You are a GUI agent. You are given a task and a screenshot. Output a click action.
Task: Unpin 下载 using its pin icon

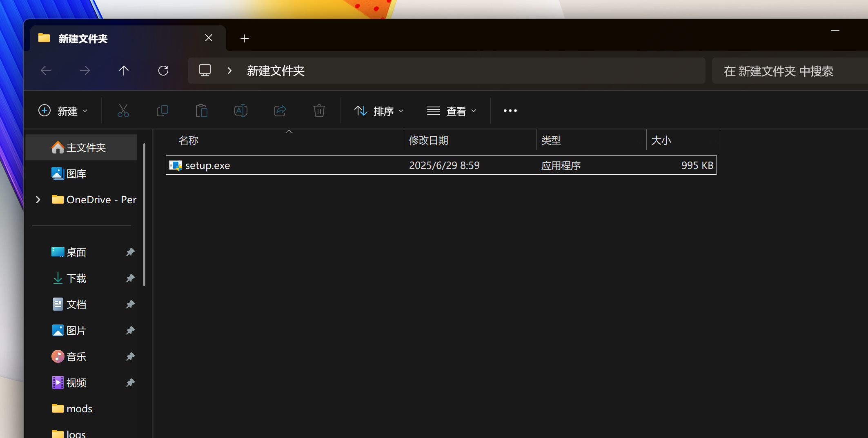click(130, 278)
